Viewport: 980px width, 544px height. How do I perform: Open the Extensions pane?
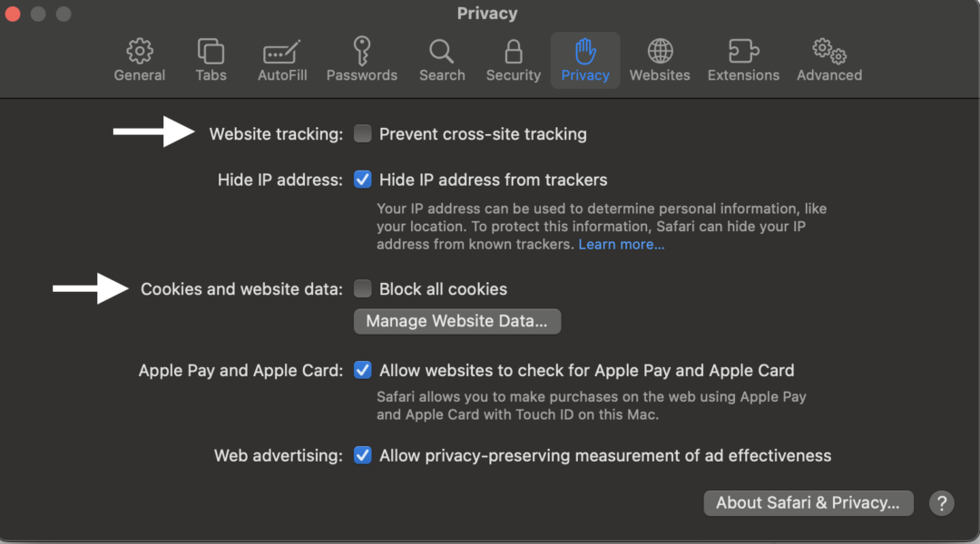pos(743,58)
